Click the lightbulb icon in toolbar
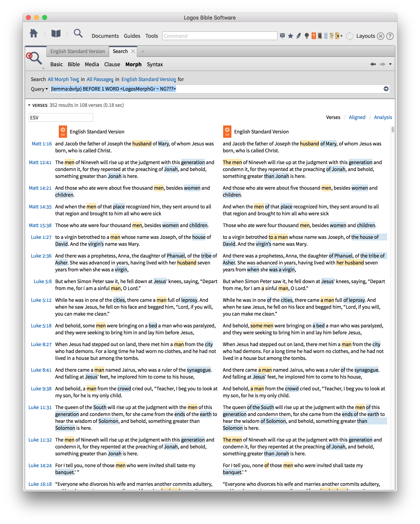The height and width of the screenshot is (524, 420). 307,36
